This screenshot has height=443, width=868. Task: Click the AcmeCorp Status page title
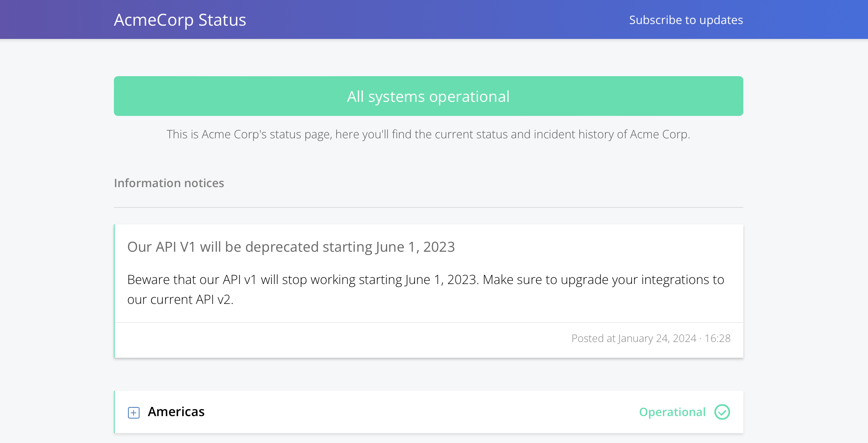181,19
